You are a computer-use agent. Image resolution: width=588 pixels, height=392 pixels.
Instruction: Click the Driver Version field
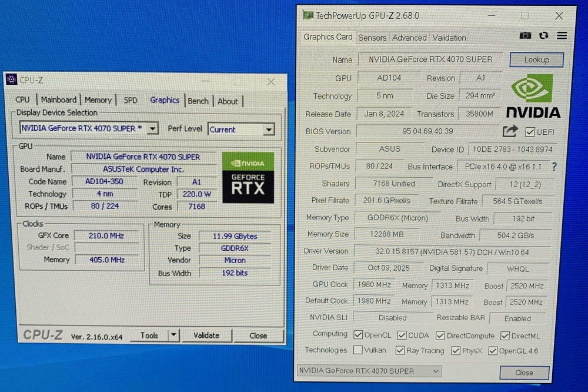452,252
